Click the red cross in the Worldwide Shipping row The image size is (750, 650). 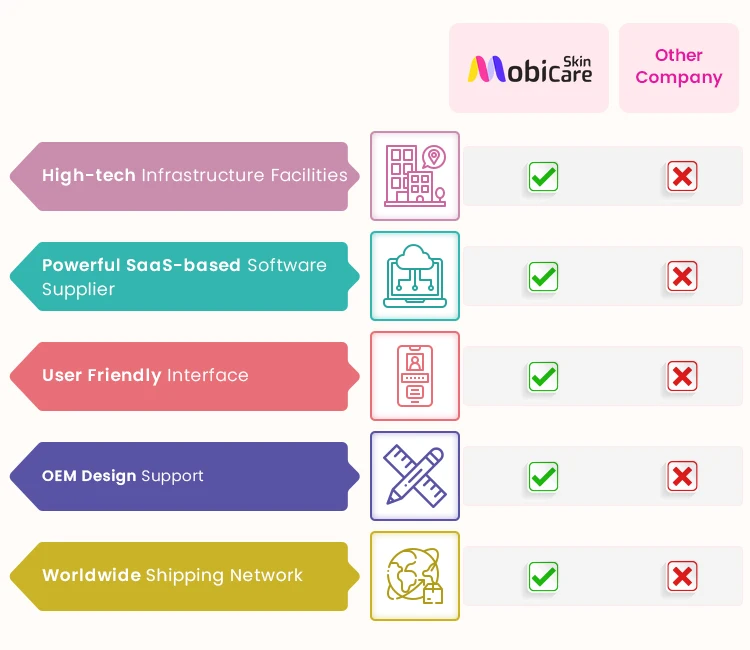tap(682, 576)
